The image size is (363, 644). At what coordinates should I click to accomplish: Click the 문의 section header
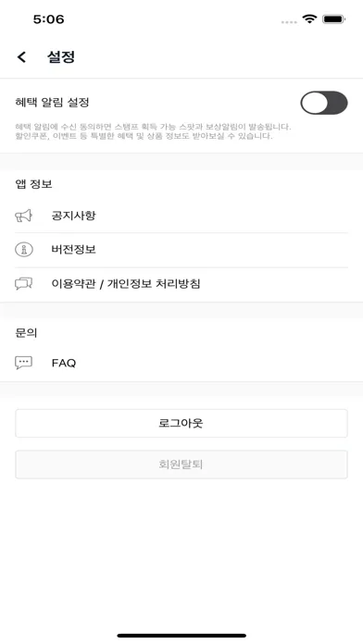point(26,333)
